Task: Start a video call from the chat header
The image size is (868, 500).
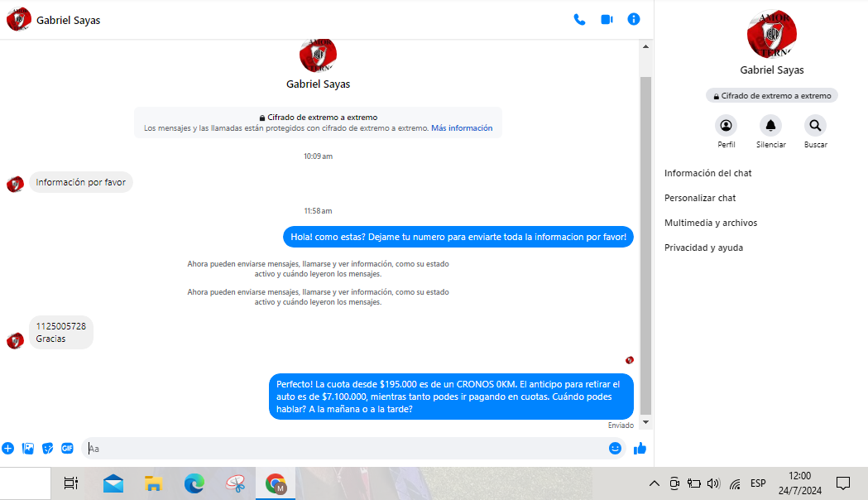Action: [607, 19]
